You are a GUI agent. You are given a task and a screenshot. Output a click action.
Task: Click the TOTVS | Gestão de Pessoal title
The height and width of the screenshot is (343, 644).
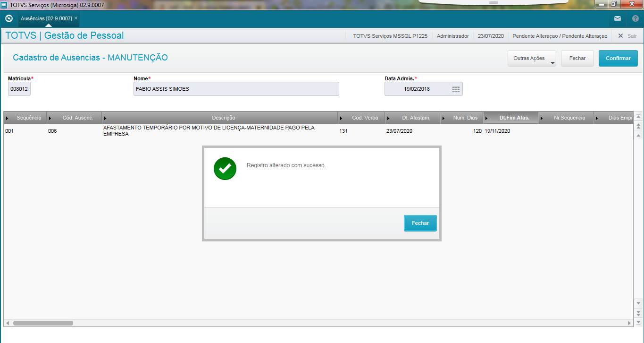(64, 35)
